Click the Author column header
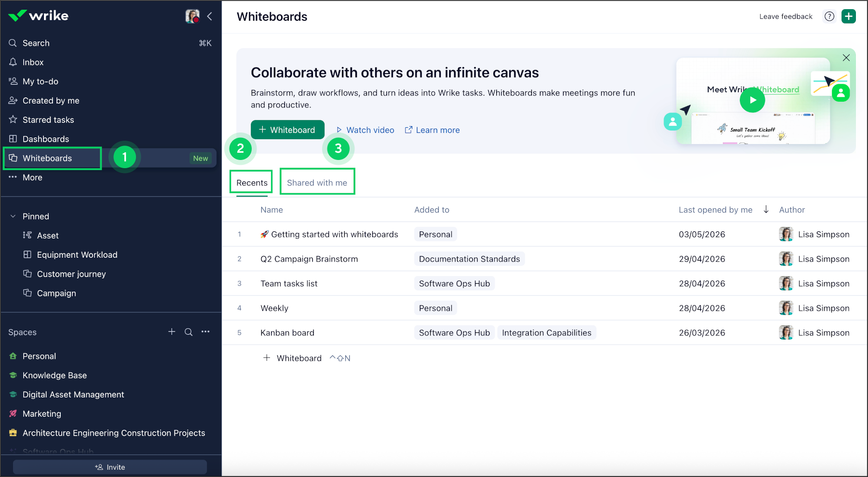The height and width of the screenshot is (477, 868). click(x=792, y=210)
